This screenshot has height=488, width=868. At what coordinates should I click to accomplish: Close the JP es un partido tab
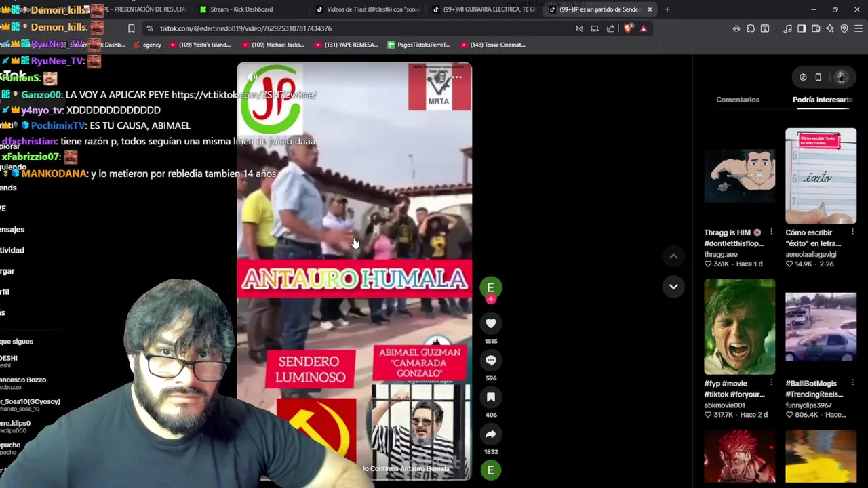[x=650, y=9]
